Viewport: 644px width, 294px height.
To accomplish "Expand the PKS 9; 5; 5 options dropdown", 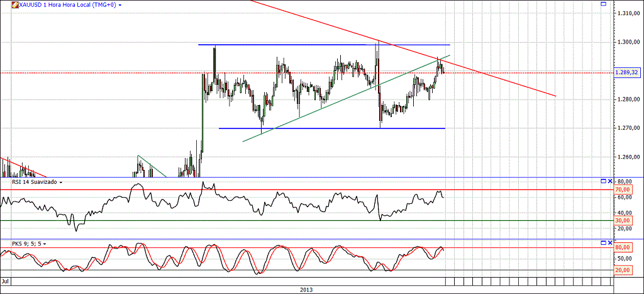I will pyautogui.click(x=45, y=244).
